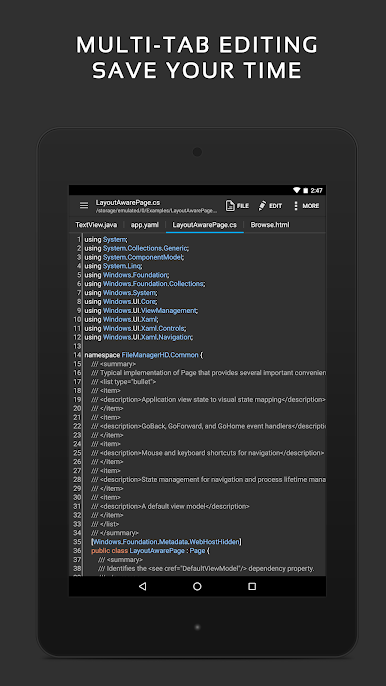The height and width of the screenshot is (686, 386).
Task: Click line 'using Windows.UI.Xaml.Navigation;'
Action: click(x=139, y=337)
